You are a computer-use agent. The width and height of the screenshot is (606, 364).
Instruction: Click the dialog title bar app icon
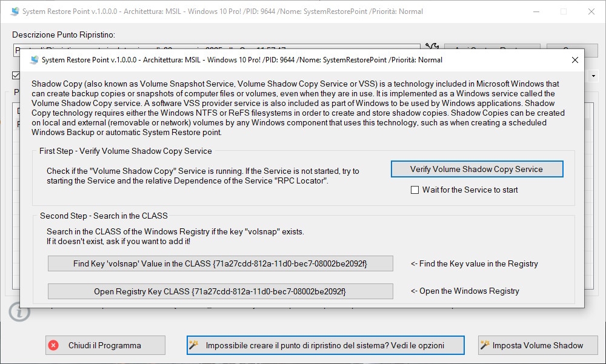click(x=35, y=60)
